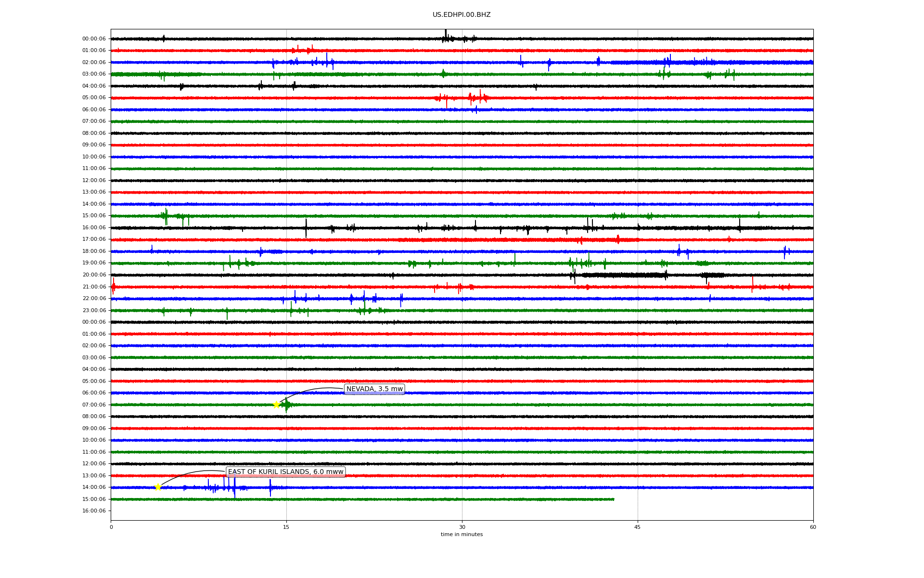This screenshot has width=924, height=578.
Task: Click the 'time in minutes' axis label
Action: click(x=462, y=535)
